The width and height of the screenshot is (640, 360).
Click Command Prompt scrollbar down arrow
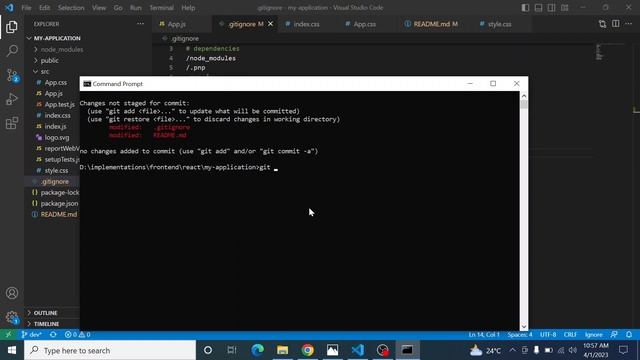[524, 327]
